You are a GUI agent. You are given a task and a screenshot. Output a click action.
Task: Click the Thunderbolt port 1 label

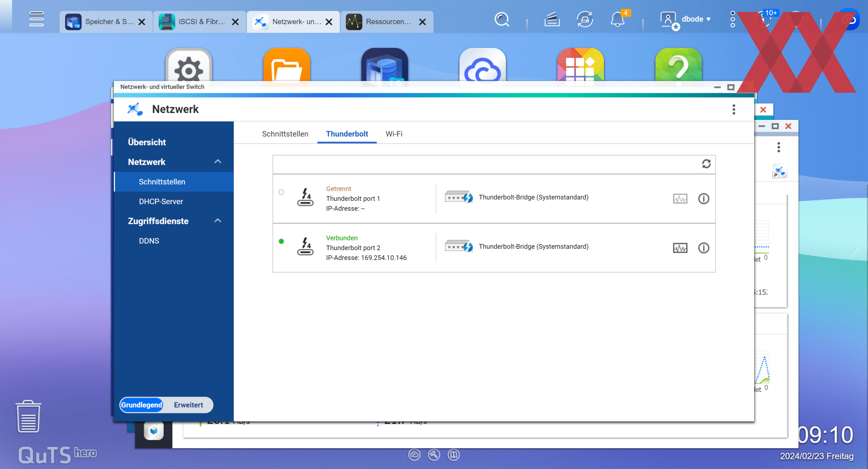click(x=353, y=199)
